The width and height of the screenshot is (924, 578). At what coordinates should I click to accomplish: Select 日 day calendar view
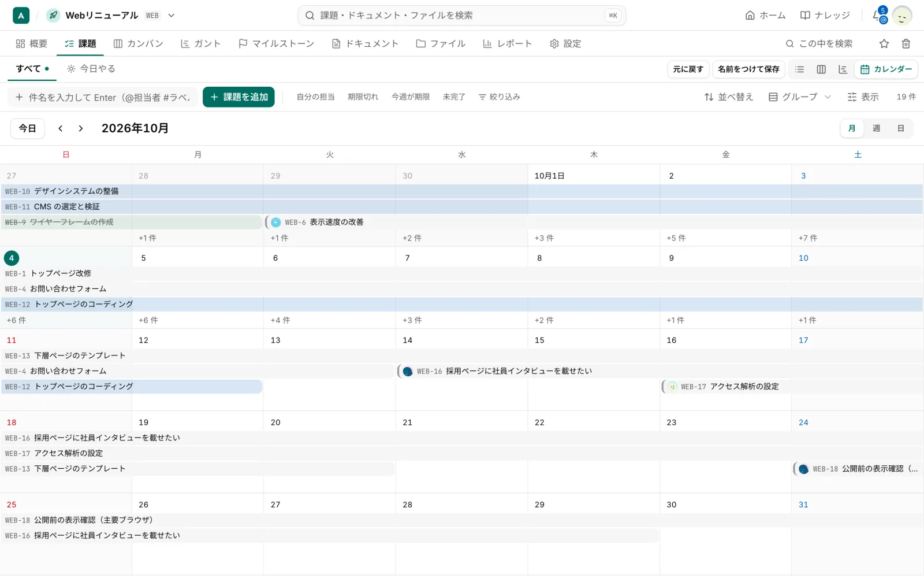[900, 128]
